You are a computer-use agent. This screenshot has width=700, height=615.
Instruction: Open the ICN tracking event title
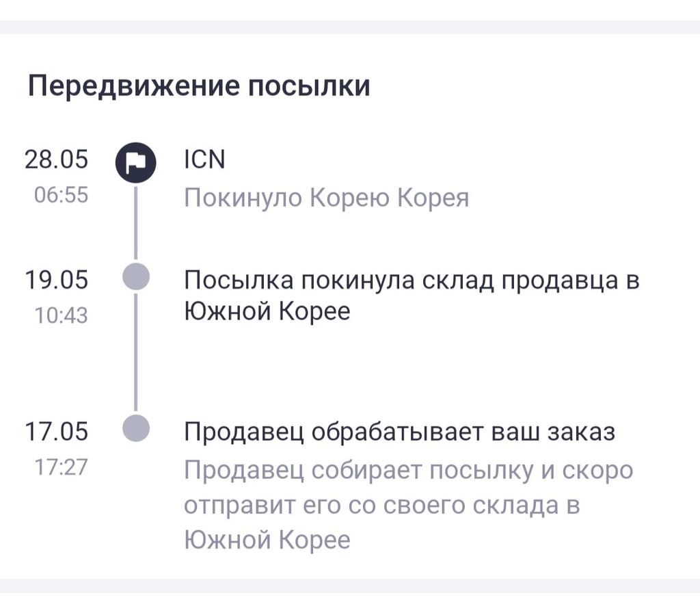click(204, 159)
